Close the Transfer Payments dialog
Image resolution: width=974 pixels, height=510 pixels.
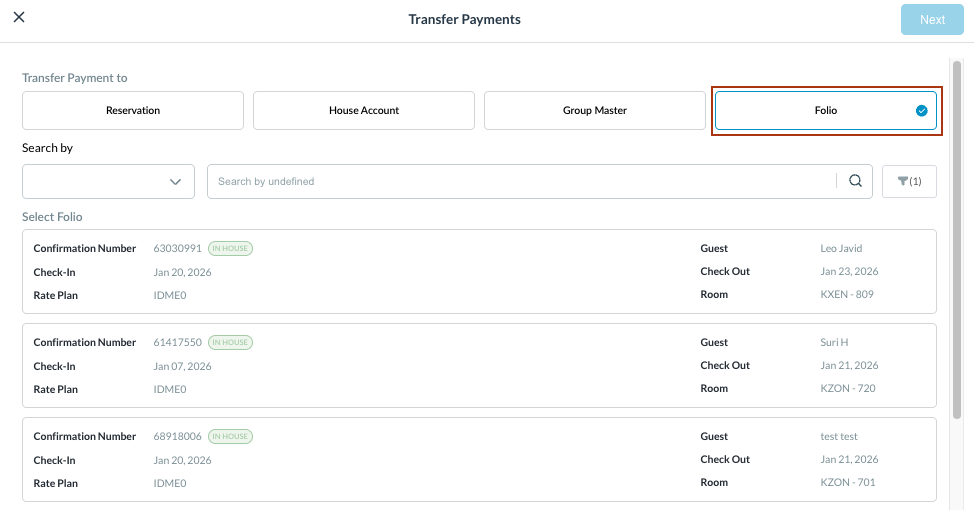[x=19, y=18]
